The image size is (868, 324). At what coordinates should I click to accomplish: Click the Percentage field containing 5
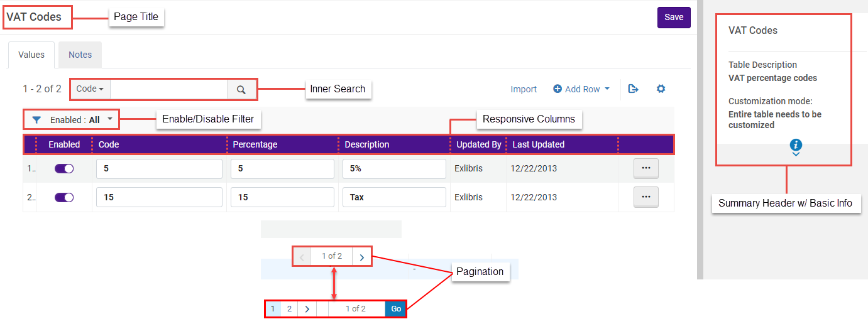(x=282, y=169)
